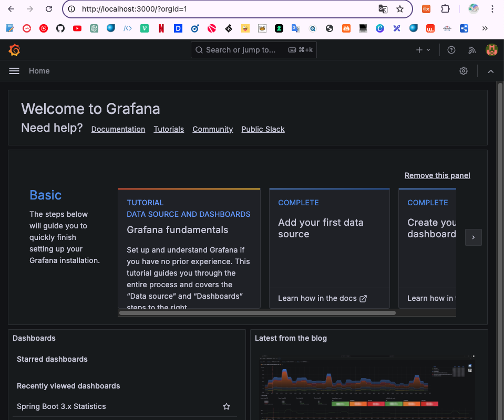The height and width of the screenshot is (420, 504).
Task: Show more bookmarks with double chevron
Action: [x=485, y=28]
